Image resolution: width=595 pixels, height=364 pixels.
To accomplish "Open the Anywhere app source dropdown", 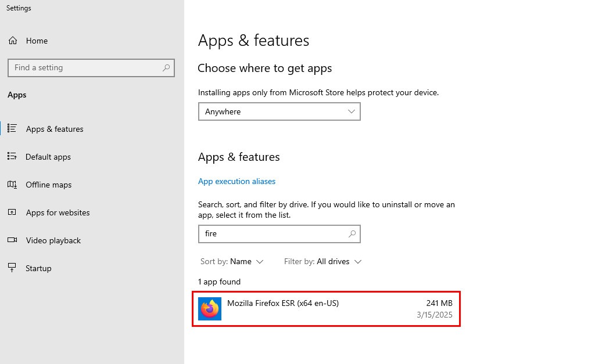I will (x=279, y=111).
